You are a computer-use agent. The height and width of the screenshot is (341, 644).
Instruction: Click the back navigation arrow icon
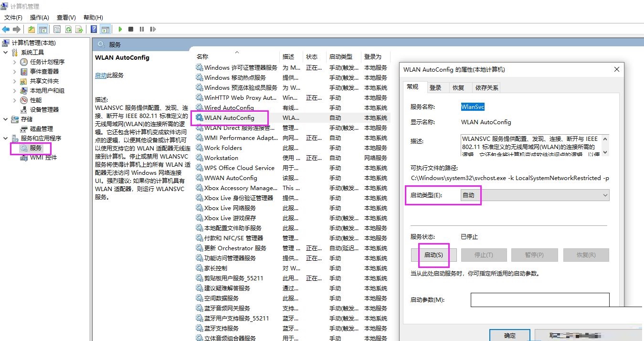[x=5, y=29]
